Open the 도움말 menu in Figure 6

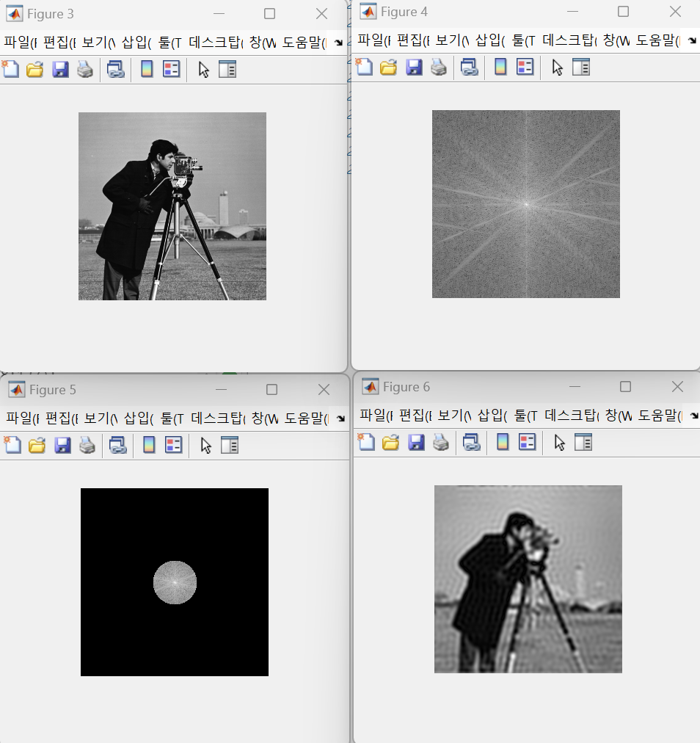coord(660,416)
